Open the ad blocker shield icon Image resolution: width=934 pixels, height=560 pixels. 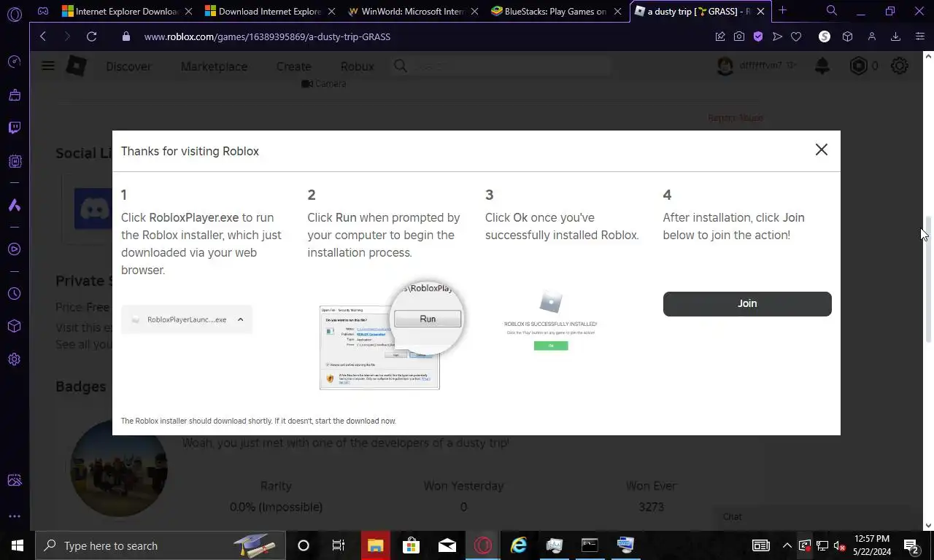point(758,36)
